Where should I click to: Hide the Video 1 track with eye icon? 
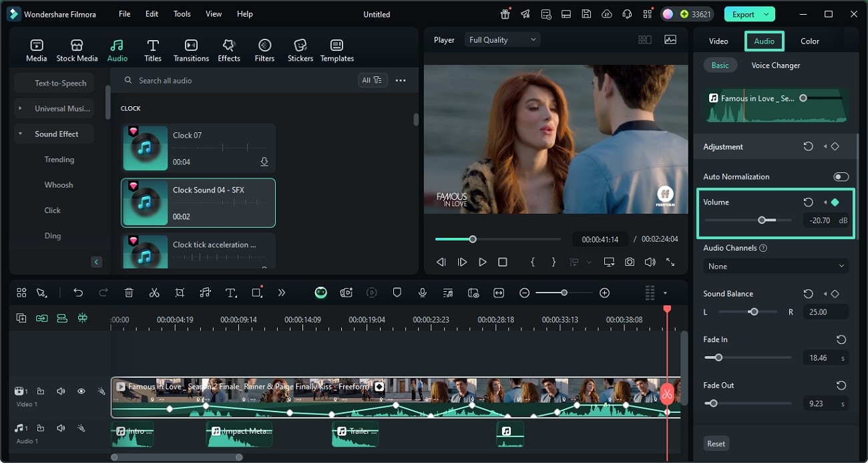point(81,392)
